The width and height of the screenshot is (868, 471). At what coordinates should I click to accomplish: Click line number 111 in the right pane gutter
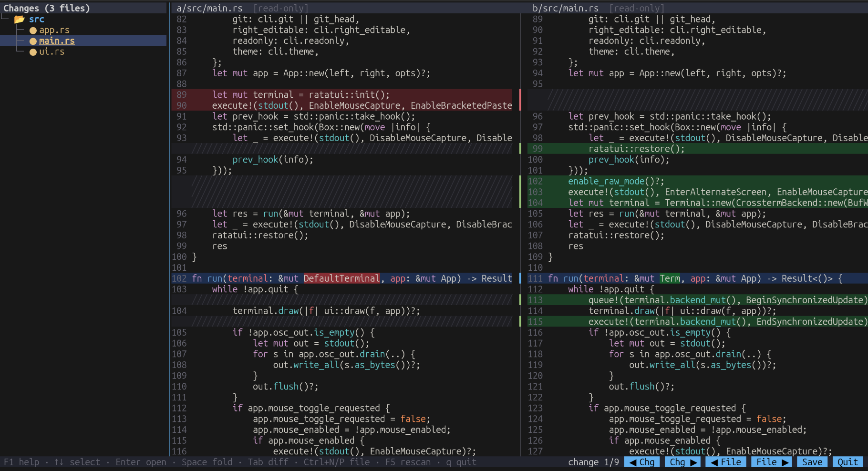535,278
